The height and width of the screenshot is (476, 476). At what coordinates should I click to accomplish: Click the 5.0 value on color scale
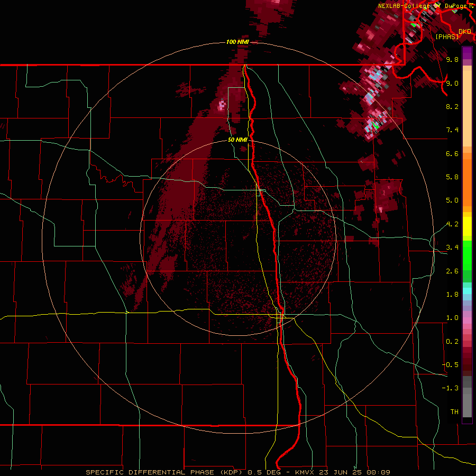coord(452,200)
